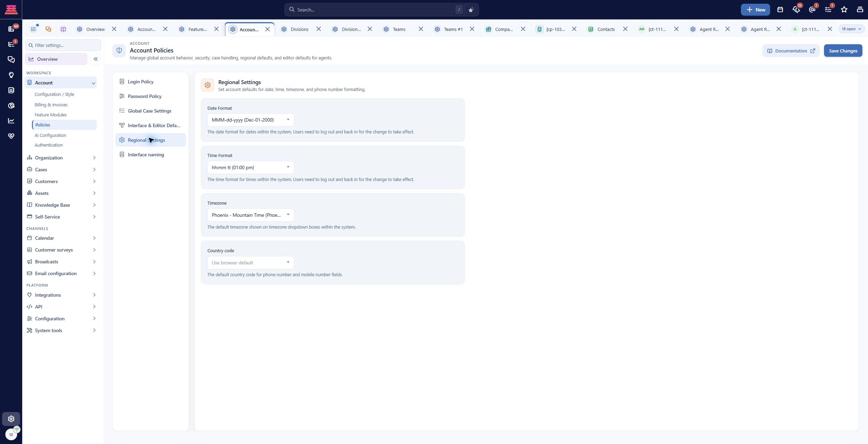Open the calendar icon in top bar
The height and width of the screenshot is (444, 868).
click(x=780, y=10)
